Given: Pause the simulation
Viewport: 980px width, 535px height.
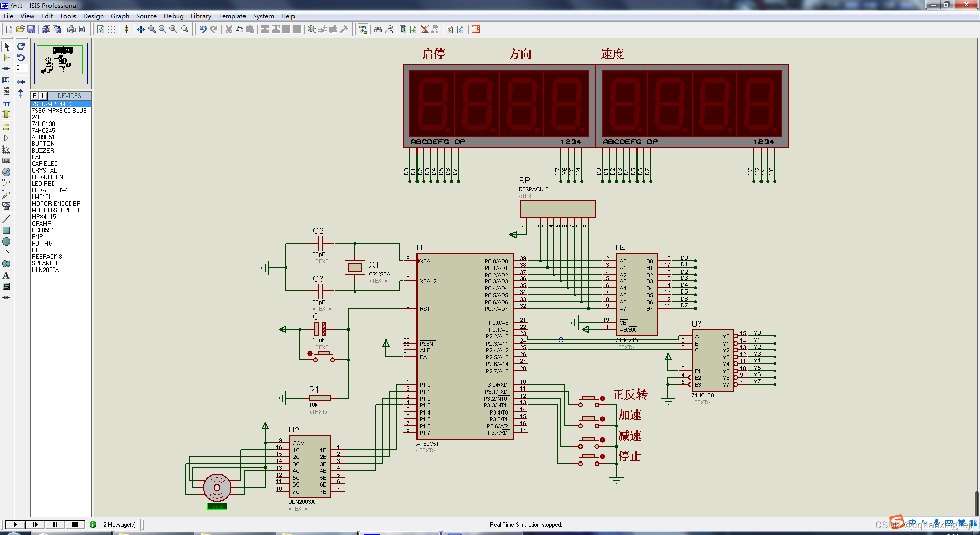Looking at the screenshot, I should (55, 524).
